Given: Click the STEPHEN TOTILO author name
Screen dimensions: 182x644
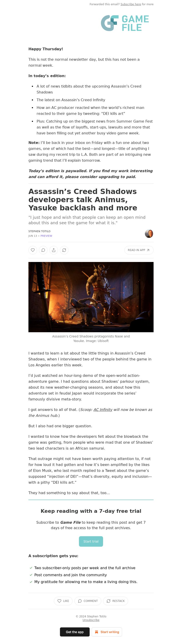Looking at the screenshot, I should point(39,231).
